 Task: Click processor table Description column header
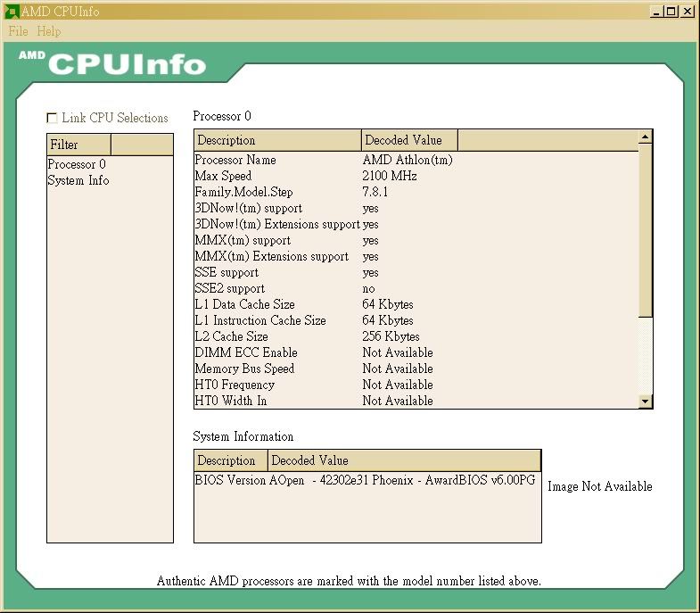coord(277,140)
